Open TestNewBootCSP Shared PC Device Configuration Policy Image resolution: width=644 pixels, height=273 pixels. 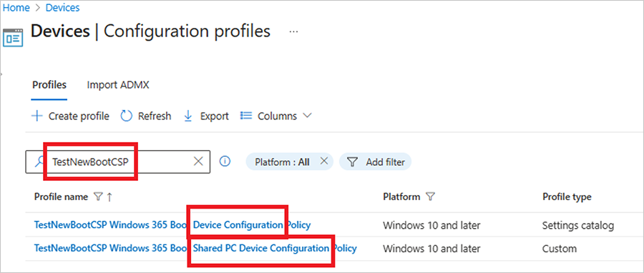(x=195, y=249)
